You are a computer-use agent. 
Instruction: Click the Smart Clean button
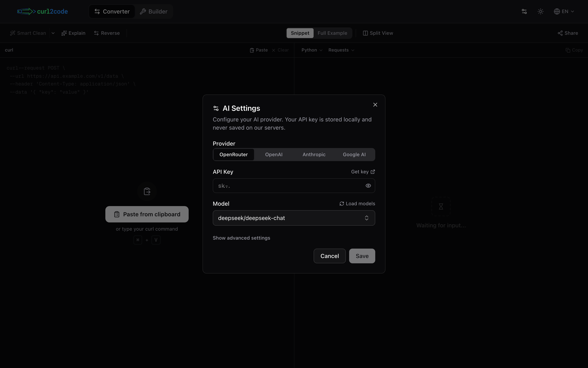pyautogui.click(x=28, y=33)
